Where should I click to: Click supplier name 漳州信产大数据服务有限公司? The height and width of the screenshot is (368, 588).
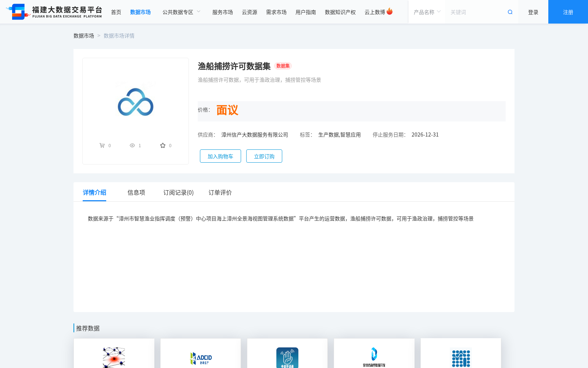(x=255, y=135)
